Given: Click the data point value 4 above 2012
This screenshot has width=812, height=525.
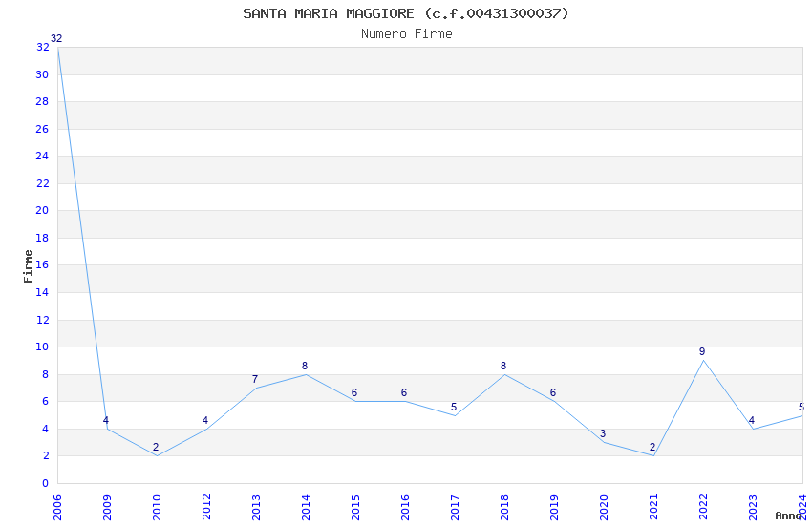Looking at the screenshot, I should coord(205,421).
